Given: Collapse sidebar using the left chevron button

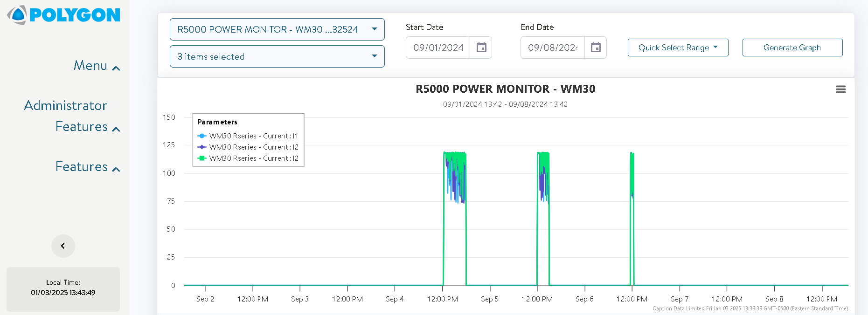Looking at the screenshot, I should click(63, 246).
